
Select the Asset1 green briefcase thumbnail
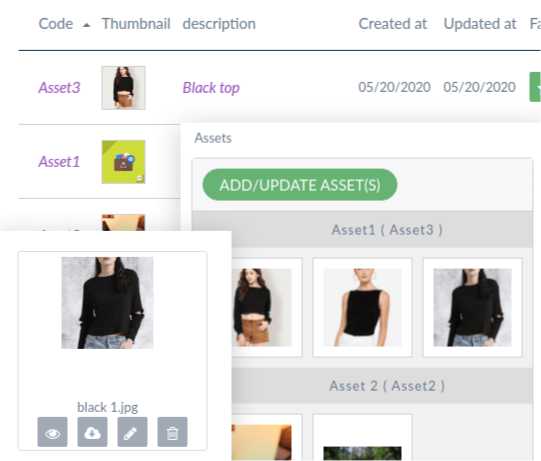[x=124, y=162]
